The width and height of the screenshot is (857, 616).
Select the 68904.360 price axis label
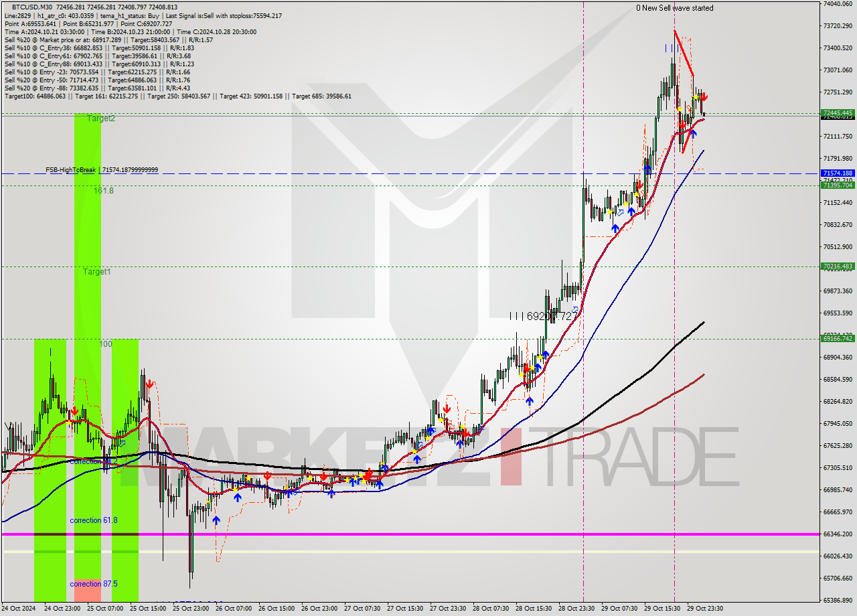point(838,358)
